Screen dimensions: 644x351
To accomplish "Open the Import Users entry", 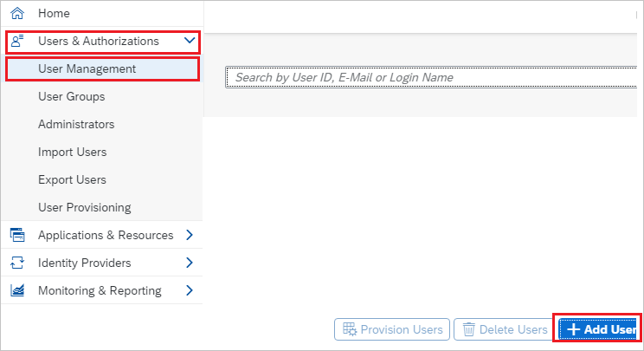I will click(x=102, y=152).
